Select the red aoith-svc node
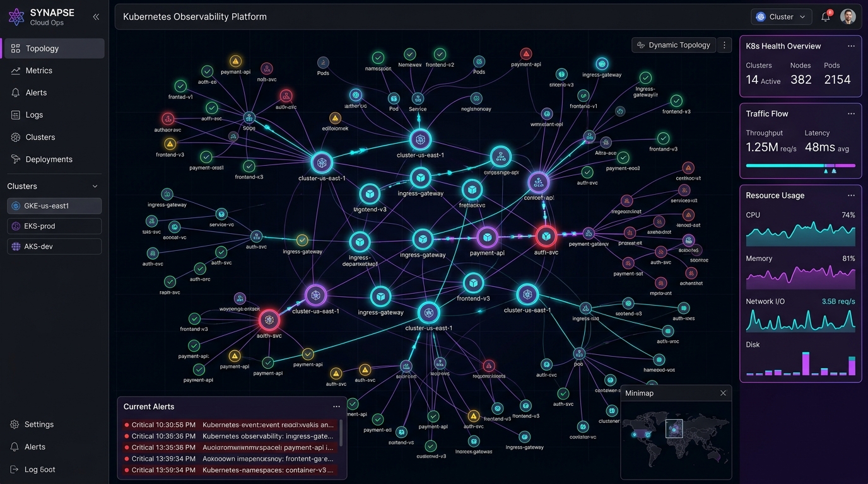Viewport: 868px width, 484px height. pyautogui.click(x=269, y=320)
